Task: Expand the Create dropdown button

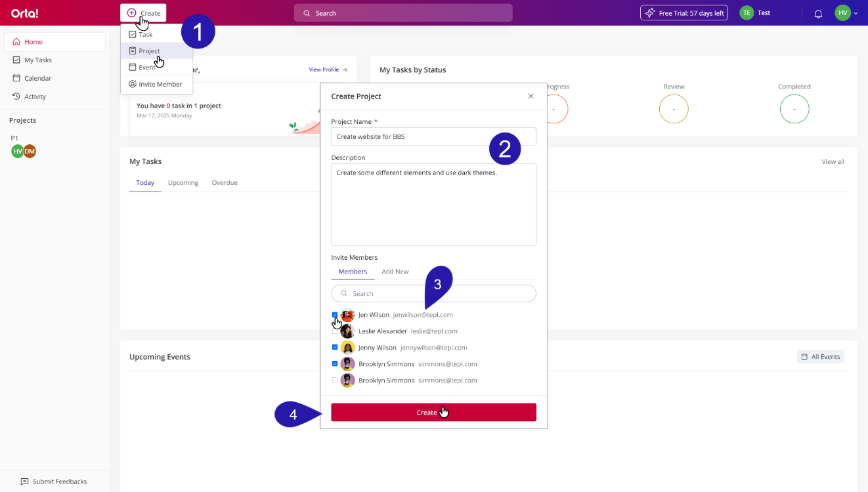Action: click(143, 13)
